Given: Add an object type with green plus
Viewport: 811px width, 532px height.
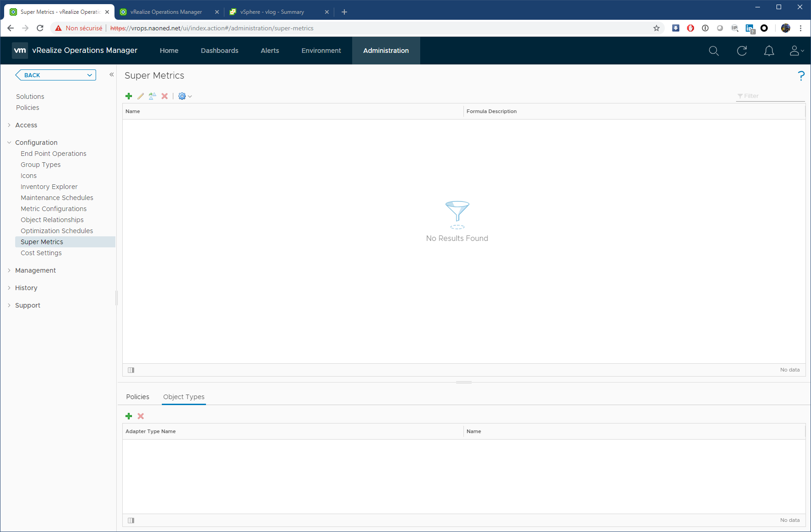Looking at the screenshot, I should (129, 416).
